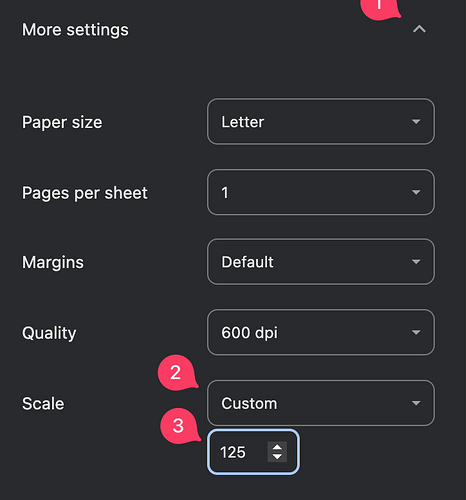Click the More settings header text
The image size is (466, 500).
(75, 30)
